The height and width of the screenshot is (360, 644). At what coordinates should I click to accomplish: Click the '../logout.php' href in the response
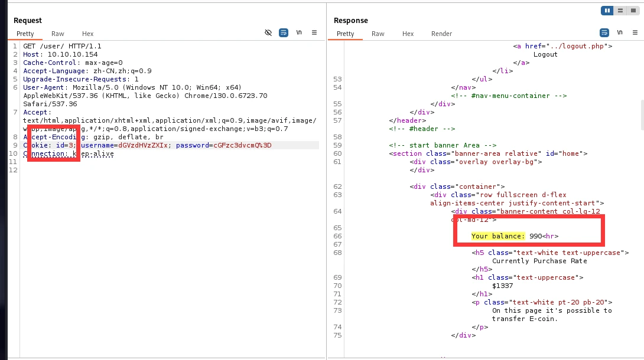pos(577,46)
